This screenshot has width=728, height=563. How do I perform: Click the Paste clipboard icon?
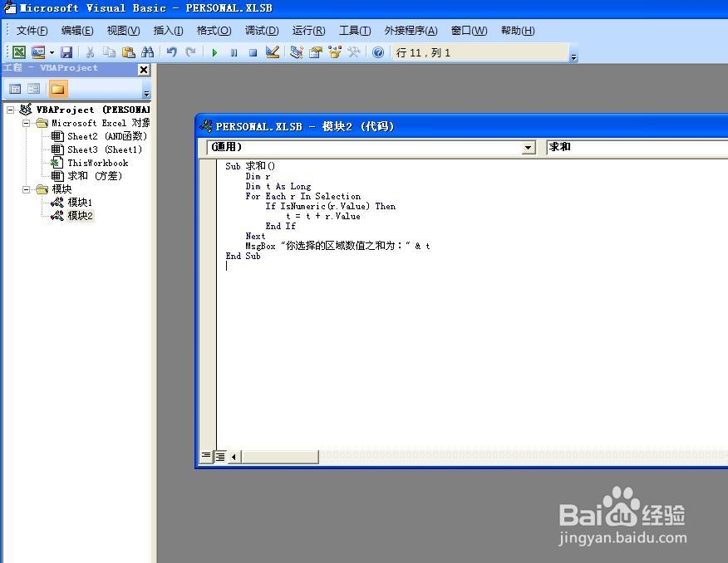tap(129, 52)
